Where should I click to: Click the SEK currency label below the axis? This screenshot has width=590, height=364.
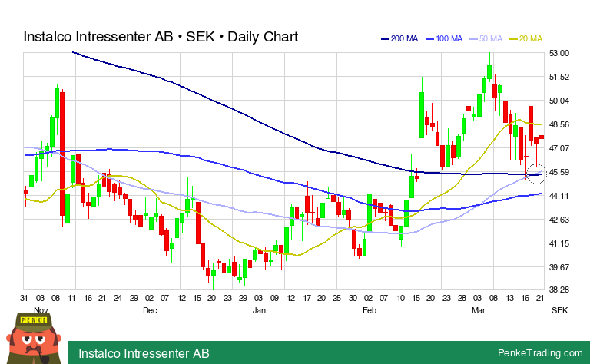click(559, 310)
